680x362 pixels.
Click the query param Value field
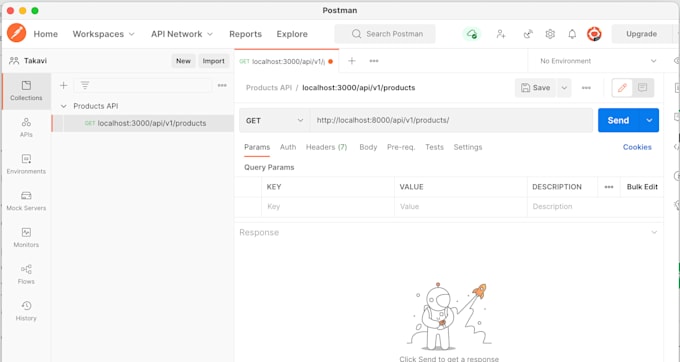click(x=461, y=207)
